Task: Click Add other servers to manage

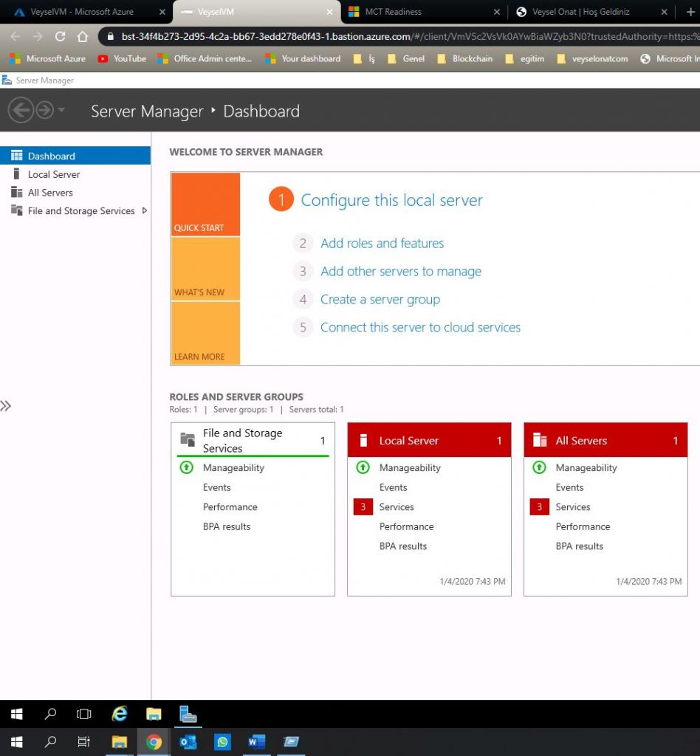Action: (x=401, y=272)
